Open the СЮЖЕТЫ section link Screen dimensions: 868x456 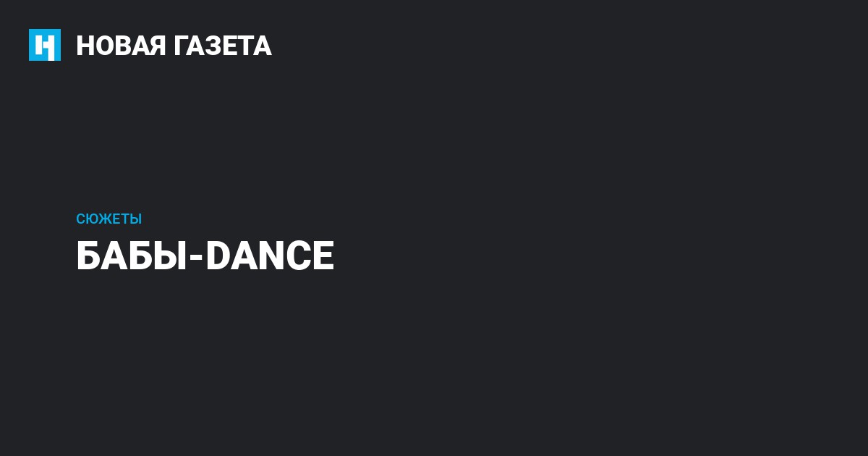point(109,219)
